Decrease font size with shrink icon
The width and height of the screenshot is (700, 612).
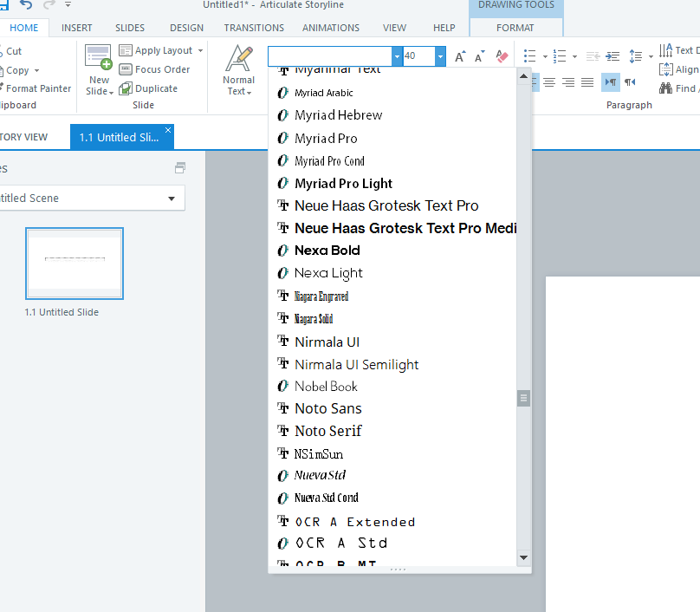[x=479, y=56]
